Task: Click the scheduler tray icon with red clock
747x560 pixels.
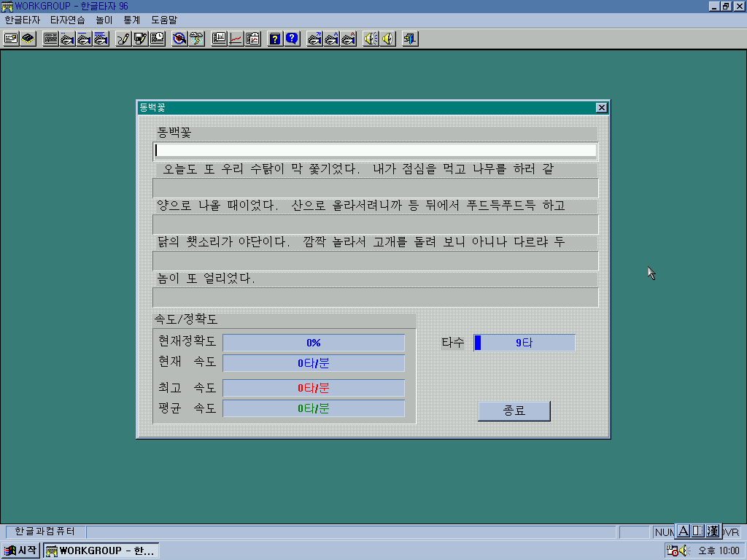Action: (672, 551)
